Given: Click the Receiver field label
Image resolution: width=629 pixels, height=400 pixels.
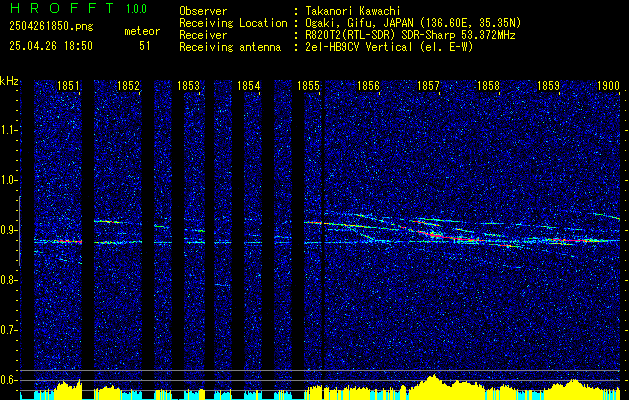Looking at the screenshot, I should 203,35.
